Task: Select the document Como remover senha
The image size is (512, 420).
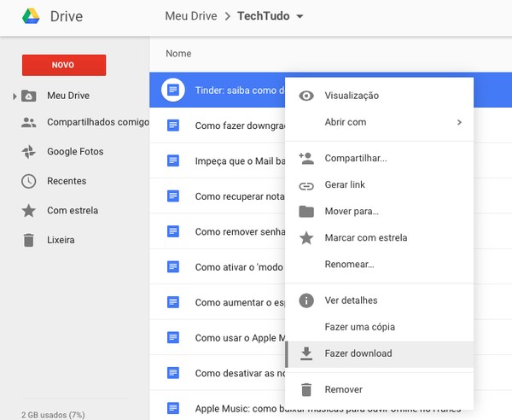Action: [239, 231]
